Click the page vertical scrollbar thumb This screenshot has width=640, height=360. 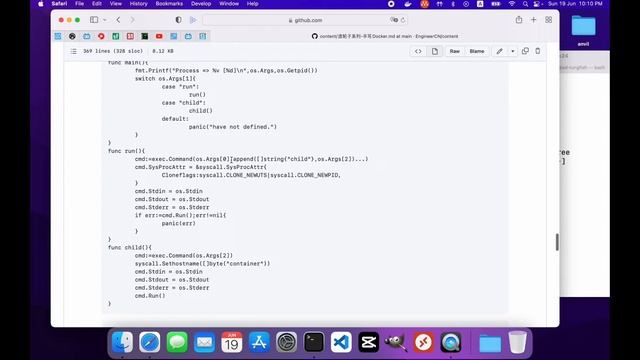pyautogui.click(x=557, y=242)
